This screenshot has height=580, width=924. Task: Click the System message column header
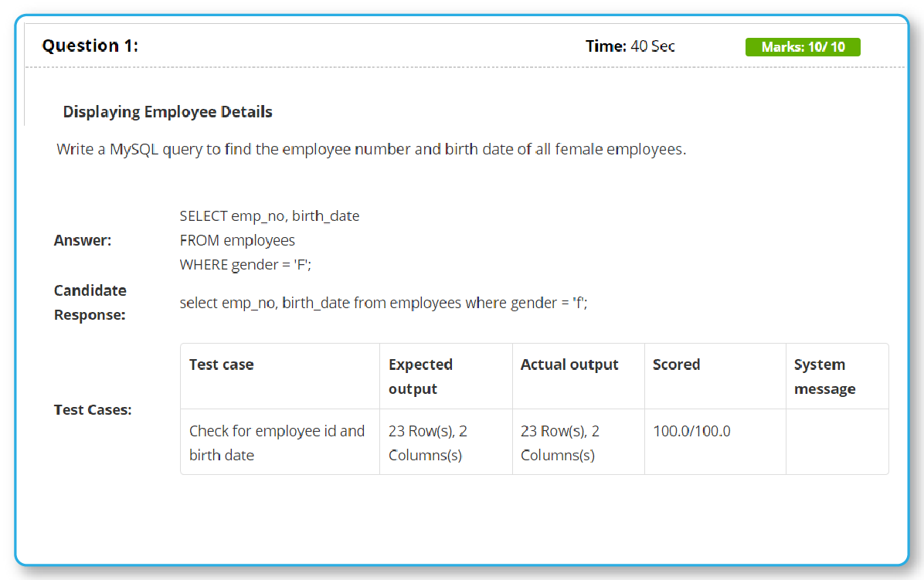point(820,375)
